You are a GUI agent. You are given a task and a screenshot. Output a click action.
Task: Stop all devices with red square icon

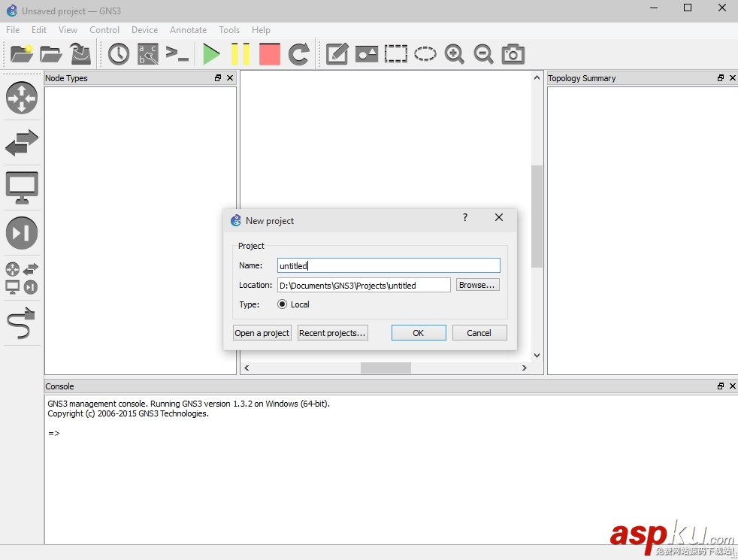pyautogui.click(x=270, y=53)
